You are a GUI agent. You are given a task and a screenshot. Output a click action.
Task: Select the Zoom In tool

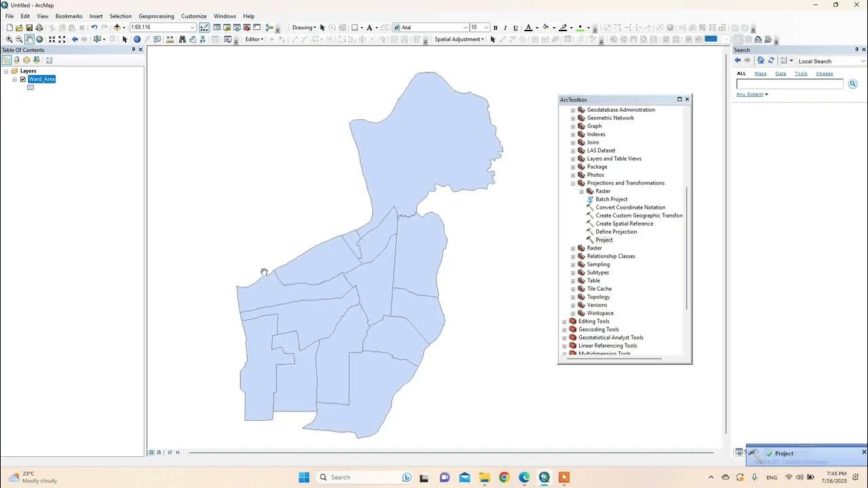(x=9, y=39)
